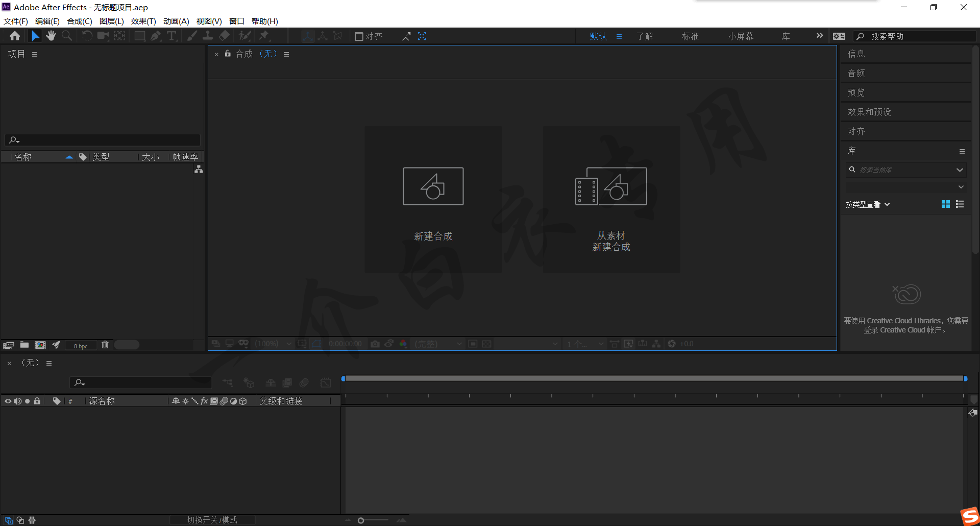Click the trash icon in Project panel
980x526 pixels.
(105, 345)
